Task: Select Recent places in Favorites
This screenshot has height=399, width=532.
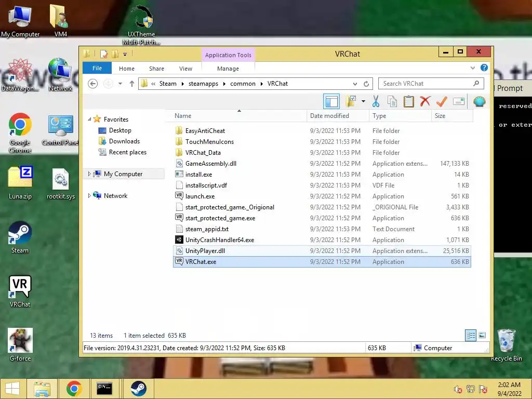Action: point(128,152)
